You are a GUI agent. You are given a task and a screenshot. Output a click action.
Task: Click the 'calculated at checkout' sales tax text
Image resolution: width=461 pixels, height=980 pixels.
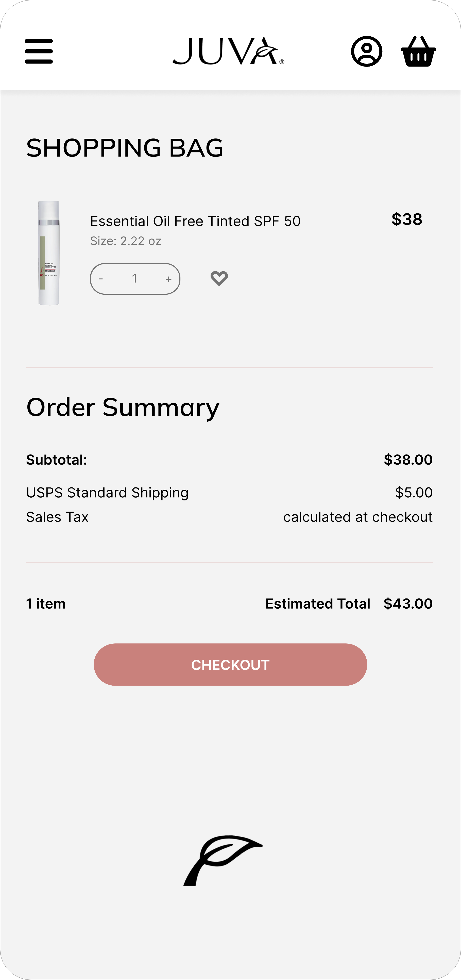coord(358,517)
